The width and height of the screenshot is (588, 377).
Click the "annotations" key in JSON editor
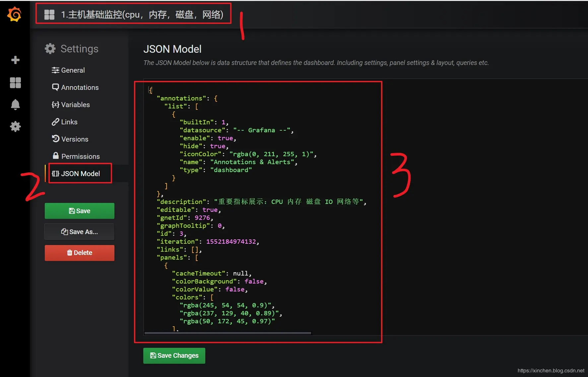(181, 98)
